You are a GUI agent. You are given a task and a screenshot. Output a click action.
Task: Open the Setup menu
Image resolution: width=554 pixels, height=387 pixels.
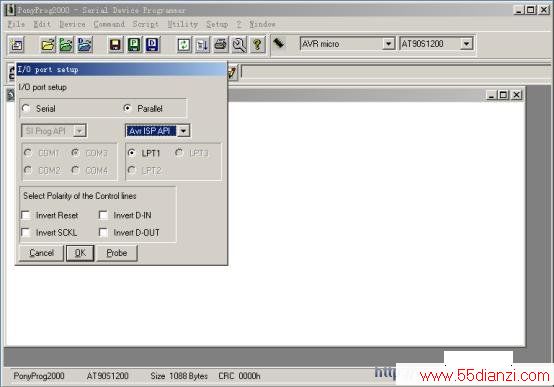[217, 24]
